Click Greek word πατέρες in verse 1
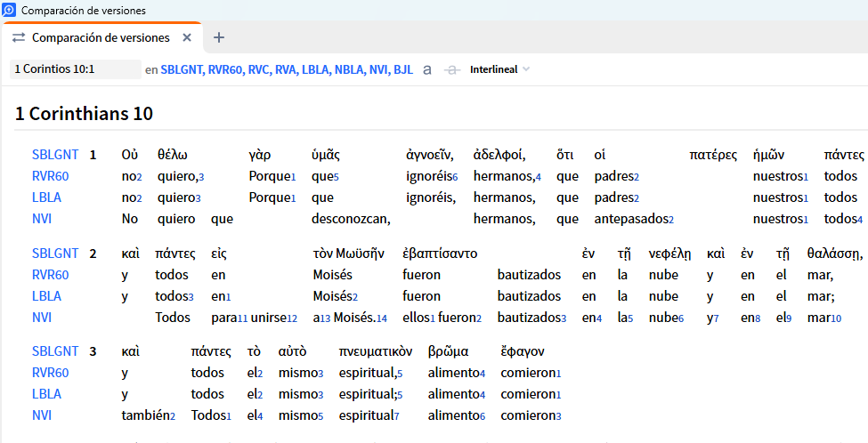The width and height of the screenshot is (868, 443). click(713, 155)
